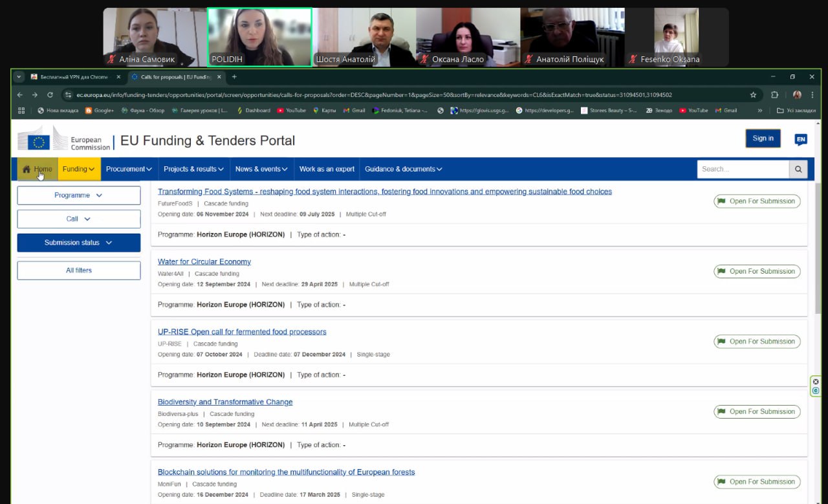
Task: Open the Усі закладки folder
Action: pyautogui.click(x=796, y=111)
